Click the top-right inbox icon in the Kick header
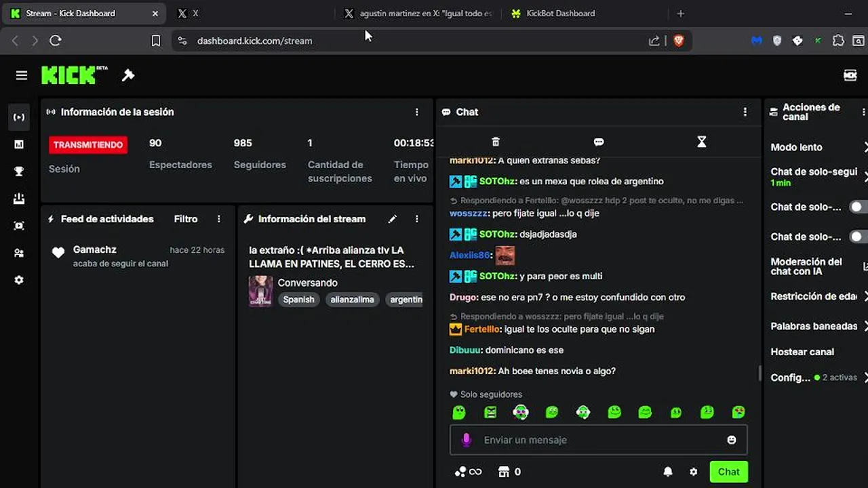 coord(850,75)
